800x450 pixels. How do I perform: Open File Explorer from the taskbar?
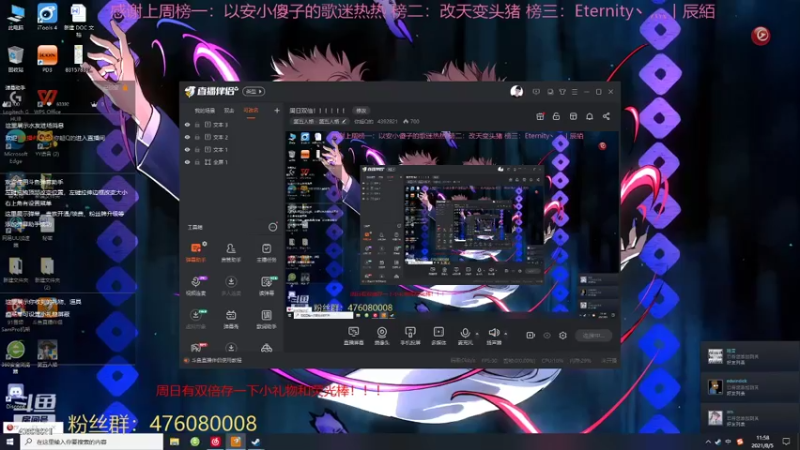point(174,441)
